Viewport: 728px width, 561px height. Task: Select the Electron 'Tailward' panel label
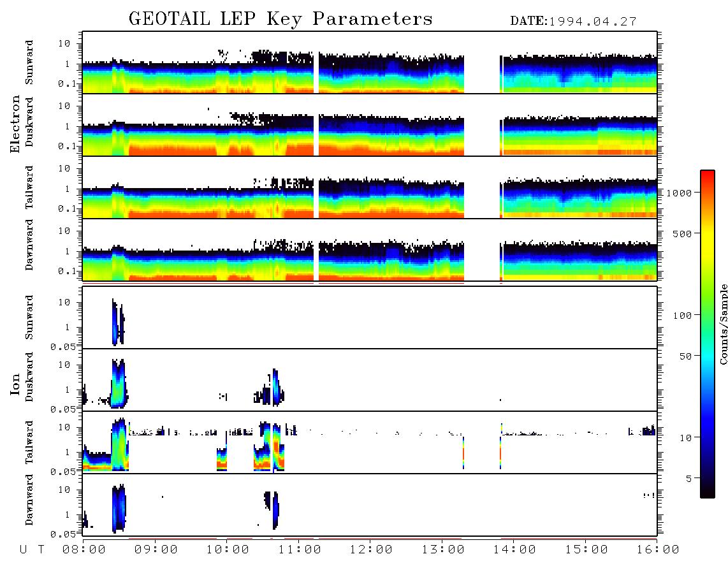tap(29, 187)
